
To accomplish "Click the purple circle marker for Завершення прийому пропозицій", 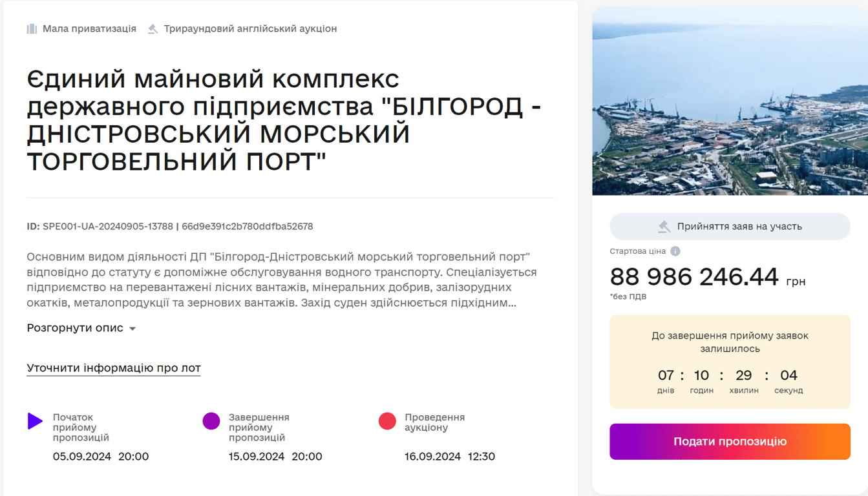I will tap(211, 421).
